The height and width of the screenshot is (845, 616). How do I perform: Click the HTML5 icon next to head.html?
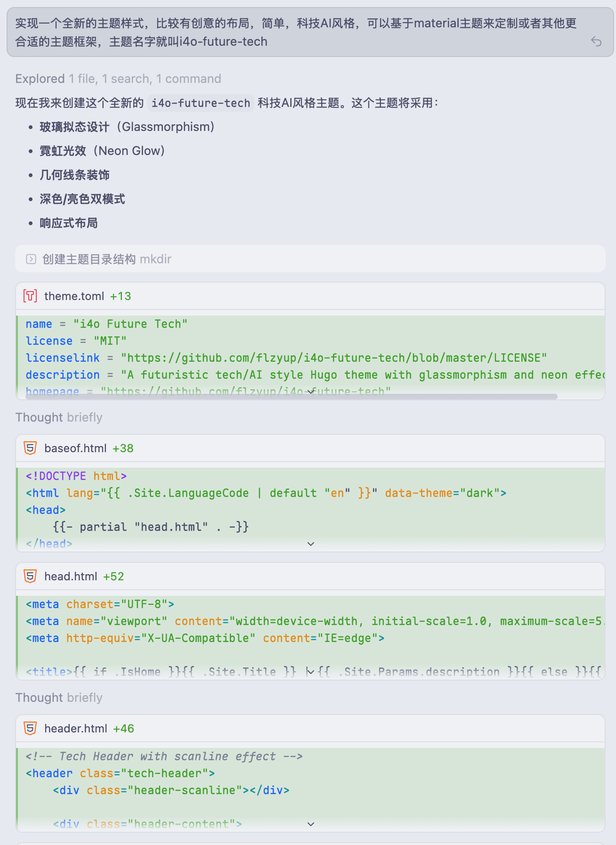(x=30, y=576)
